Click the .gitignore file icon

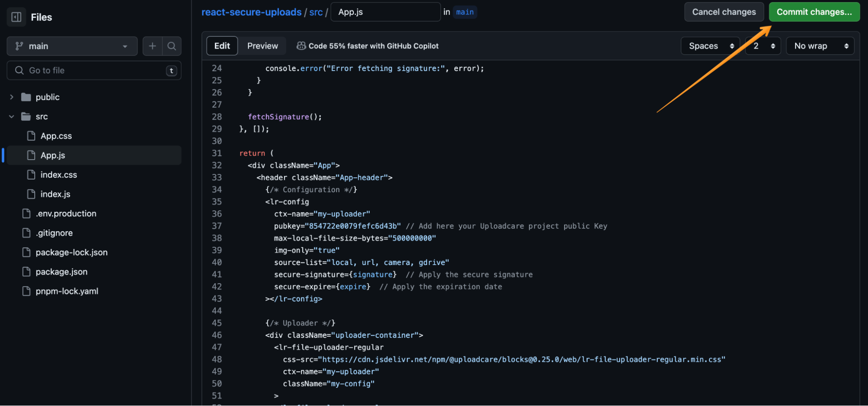pos(26,232)
